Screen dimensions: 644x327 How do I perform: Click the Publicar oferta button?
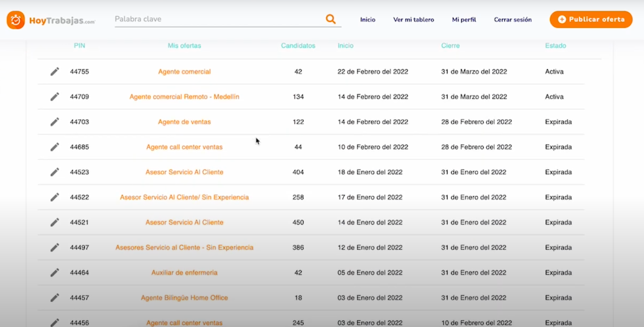pyautogui.click(x=591, y=19)
